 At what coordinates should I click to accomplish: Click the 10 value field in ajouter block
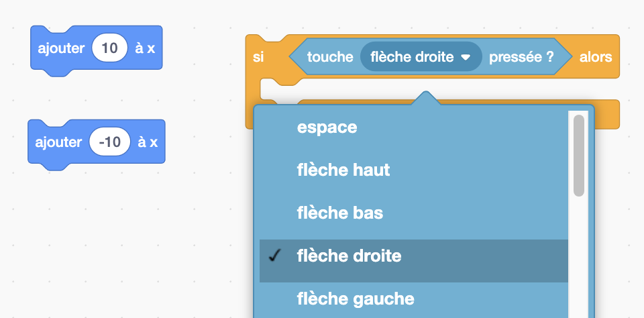pyautogui.click(x=109, y=49)
